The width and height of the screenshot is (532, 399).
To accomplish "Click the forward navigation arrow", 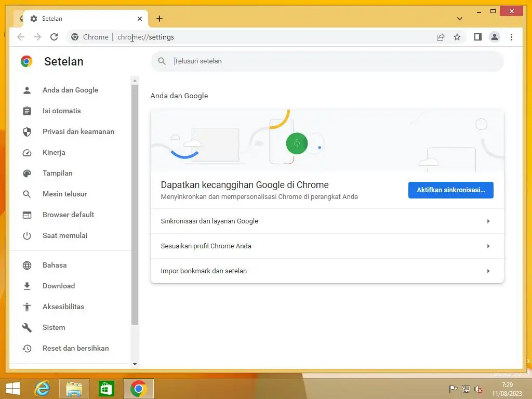I will click(x=37, y=37).
